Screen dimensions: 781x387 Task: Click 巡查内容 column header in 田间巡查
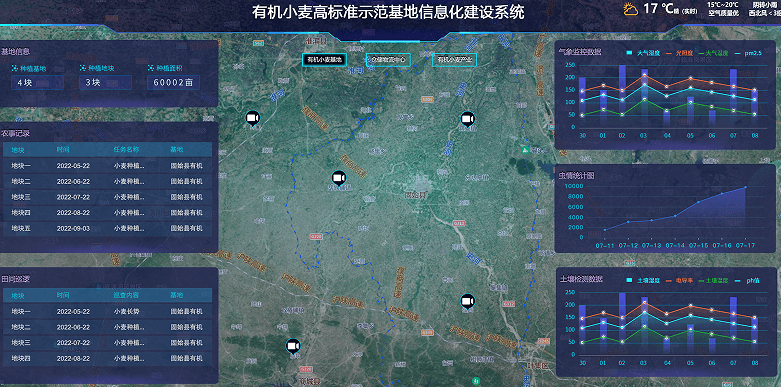[x=126, y=295]
